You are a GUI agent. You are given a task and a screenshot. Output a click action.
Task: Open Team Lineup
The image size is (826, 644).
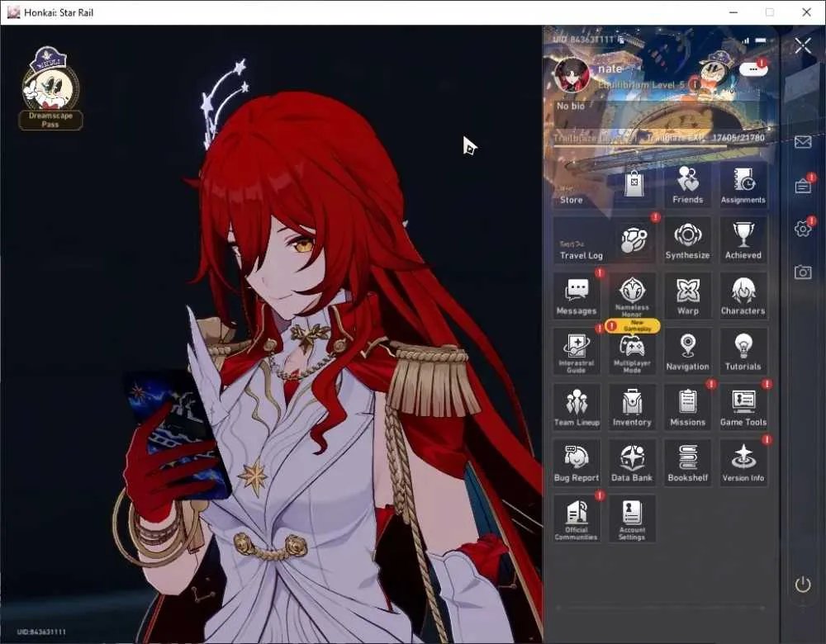coord(577,408)
